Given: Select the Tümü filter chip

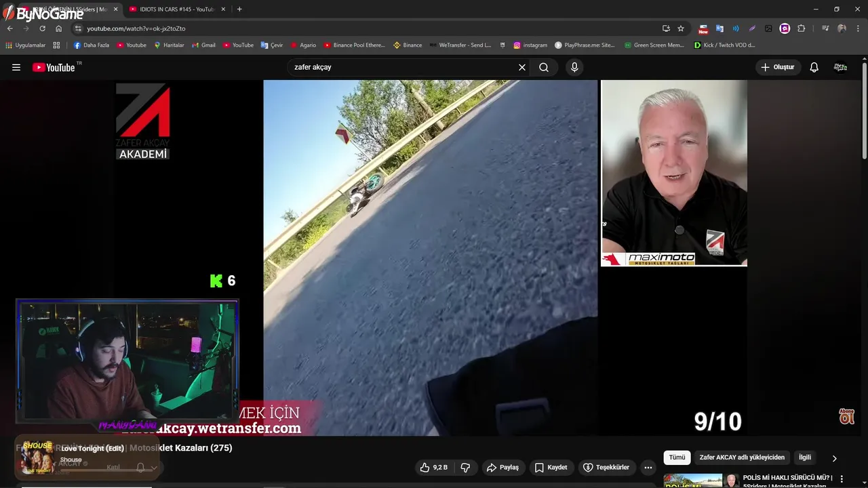Looking at the screenshot, I should (x=677, y=457).
